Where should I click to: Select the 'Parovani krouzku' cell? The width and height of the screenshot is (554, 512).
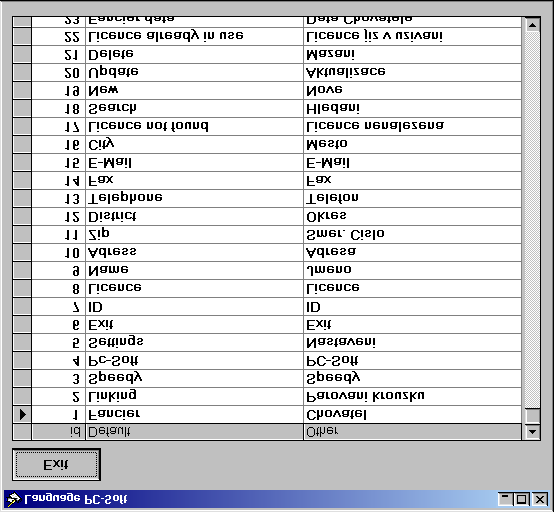pyautogui.click(x=412, y=396)
